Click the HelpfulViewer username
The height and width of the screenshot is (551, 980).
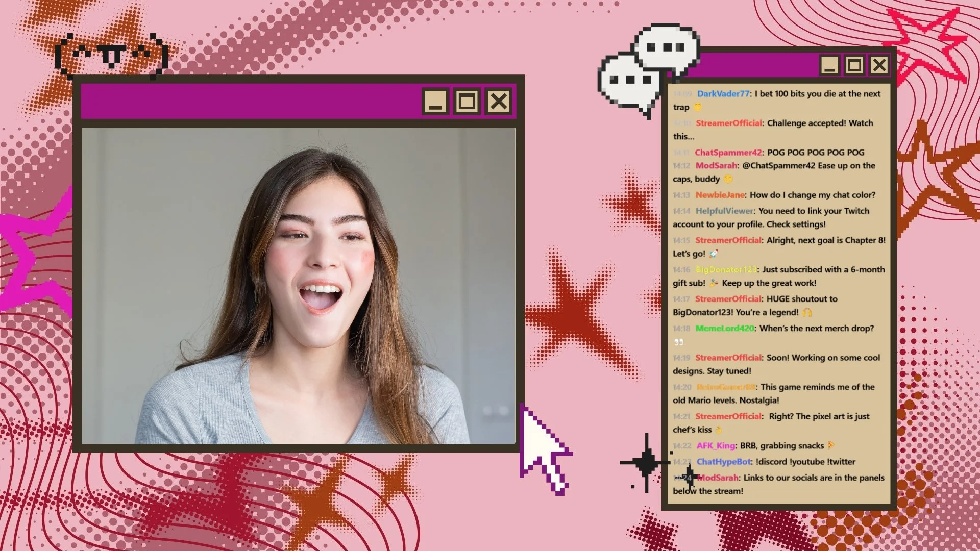(724, 211)
